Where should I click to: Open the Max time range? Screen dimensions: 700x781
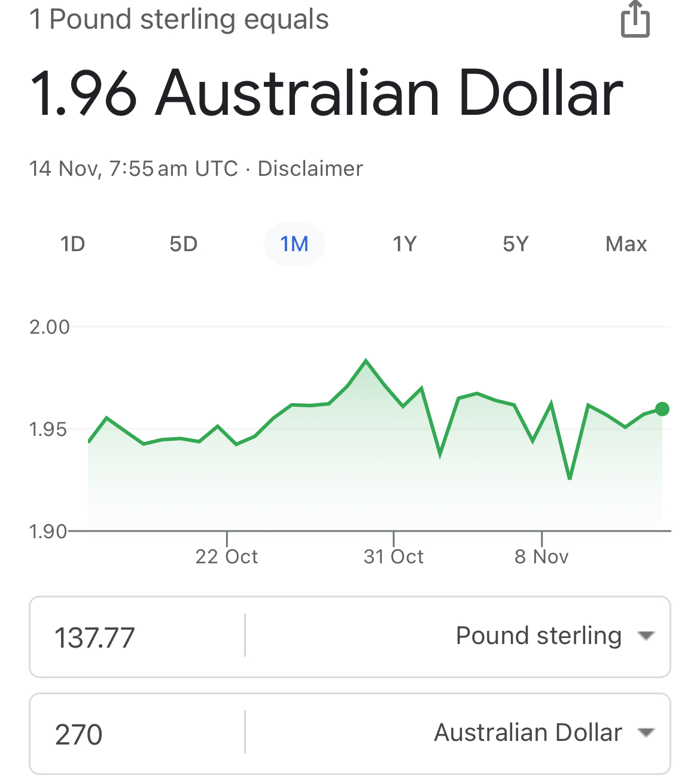click(x=626, y=244)
